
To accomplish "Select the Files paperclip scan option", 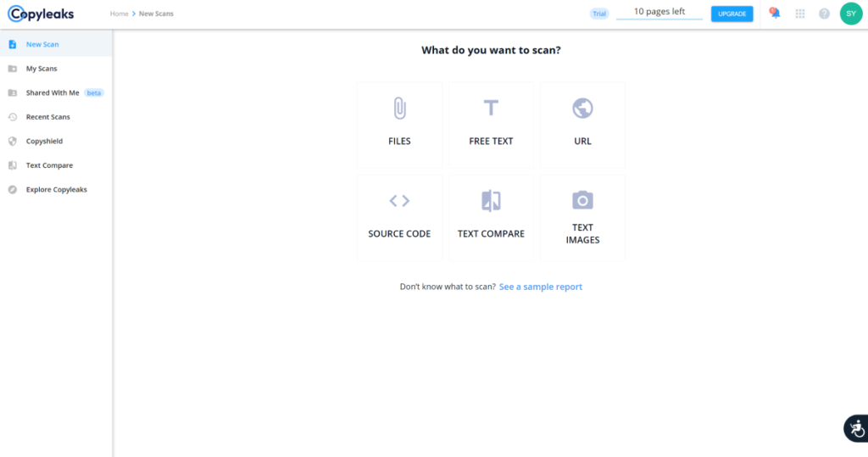I will [x=399, y=125].
